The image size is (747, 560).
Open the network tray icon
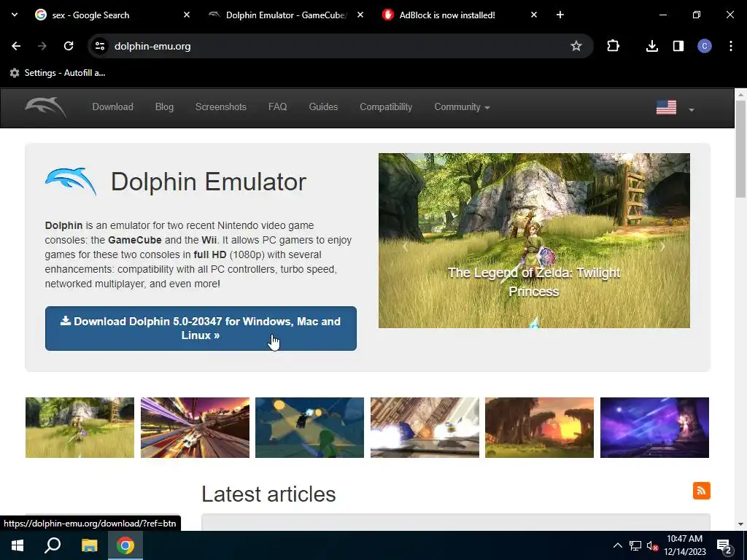(635, 545)
